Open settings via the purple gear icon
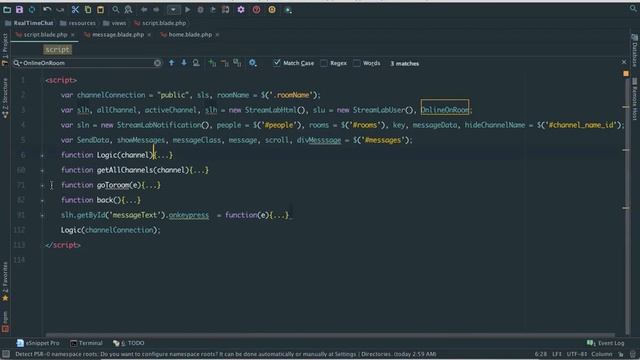 click(241, 9)
